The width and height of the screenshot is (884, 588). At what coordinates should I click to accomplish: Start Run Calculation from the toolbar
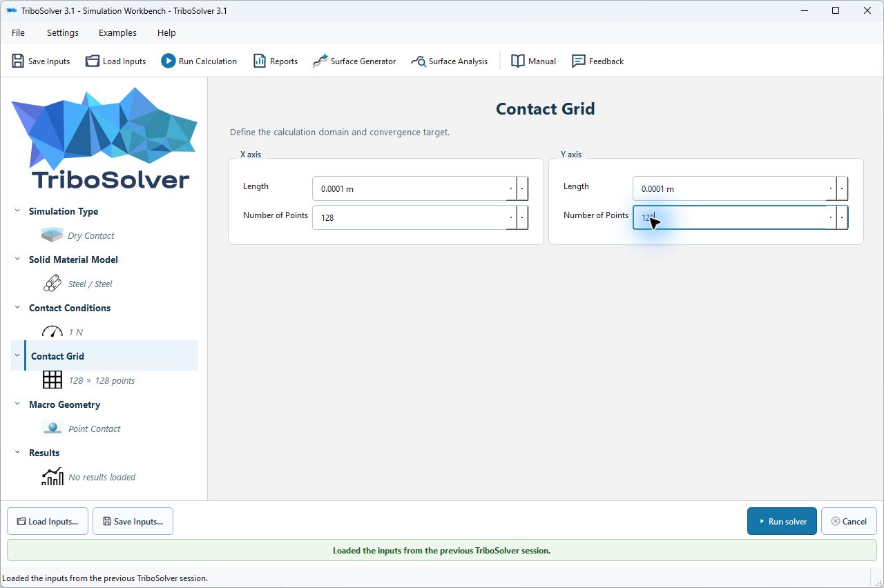click(x=199, y=61)
